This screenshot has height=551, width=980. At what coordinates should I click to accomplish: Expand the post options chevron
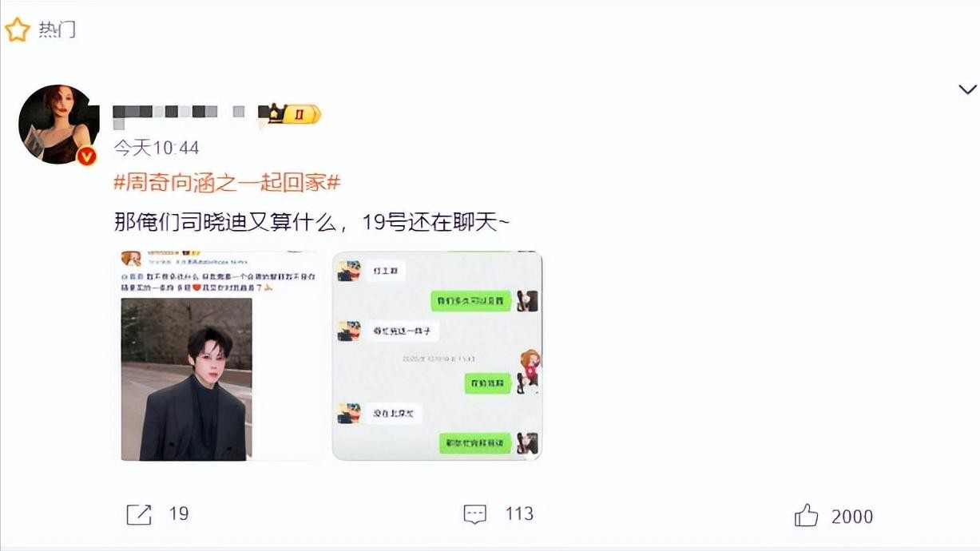967,89
